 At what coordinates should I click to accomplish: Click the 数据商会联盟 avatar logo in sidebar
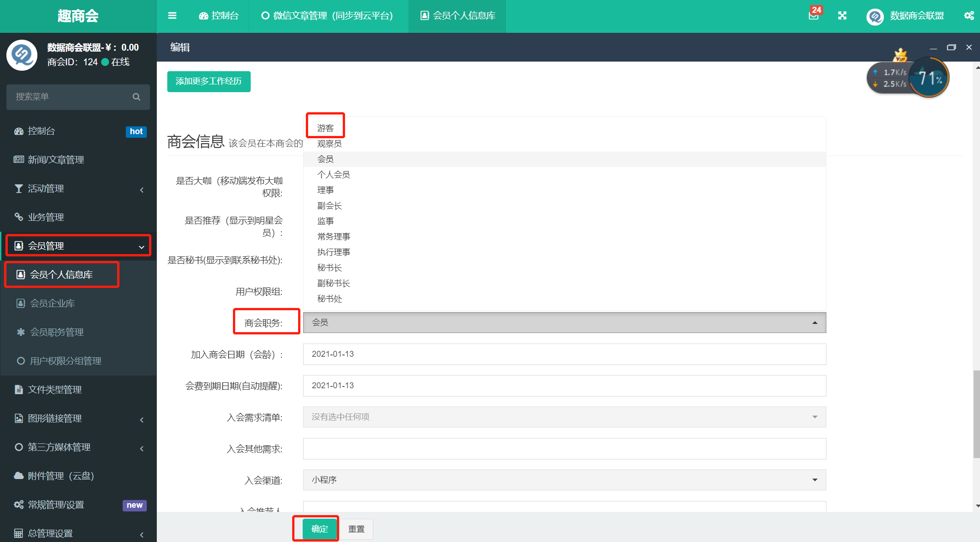pyautogui.click(x=22, y=55)
